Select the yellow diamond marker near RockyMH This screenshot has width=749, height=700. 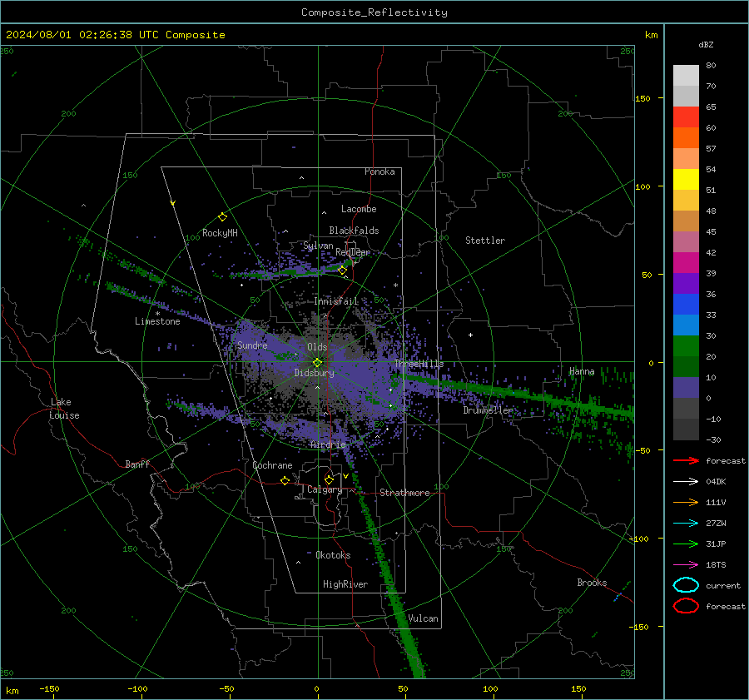(222, 217)
